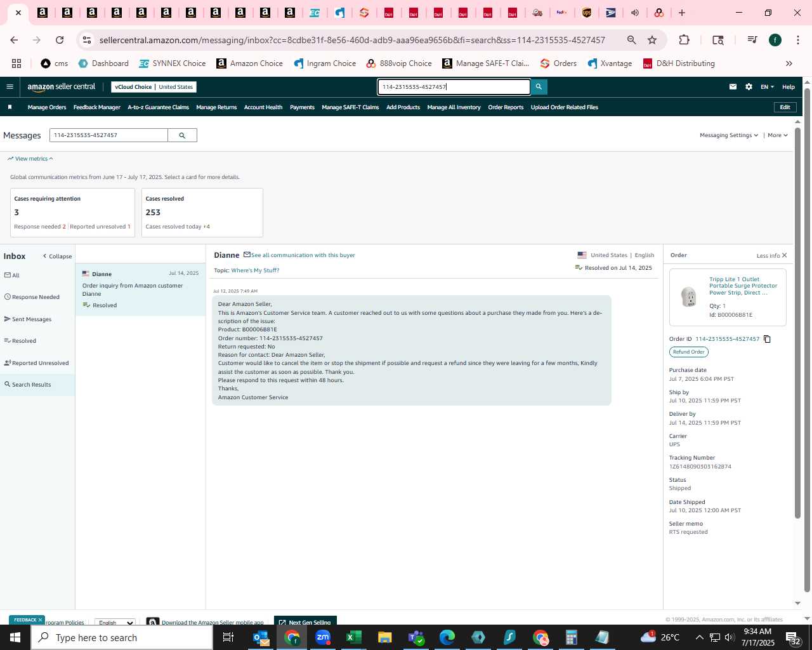Open the Seller Central hamburger menu

point(10,87)
